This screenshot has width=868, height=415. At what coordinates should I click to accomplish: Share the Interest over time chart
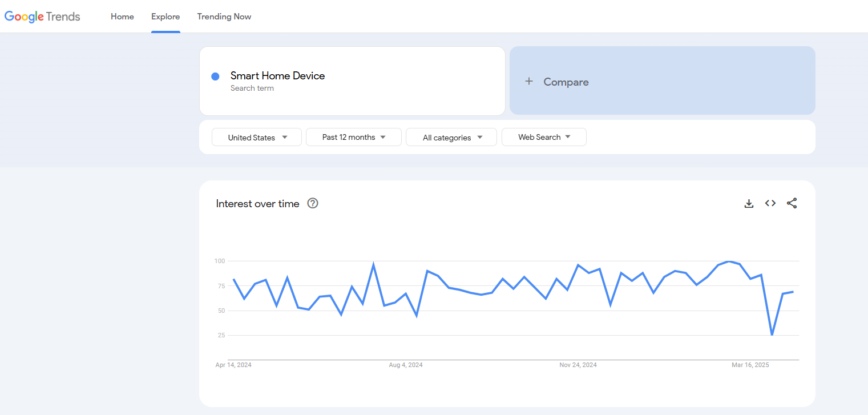click(x=792, y=203)
